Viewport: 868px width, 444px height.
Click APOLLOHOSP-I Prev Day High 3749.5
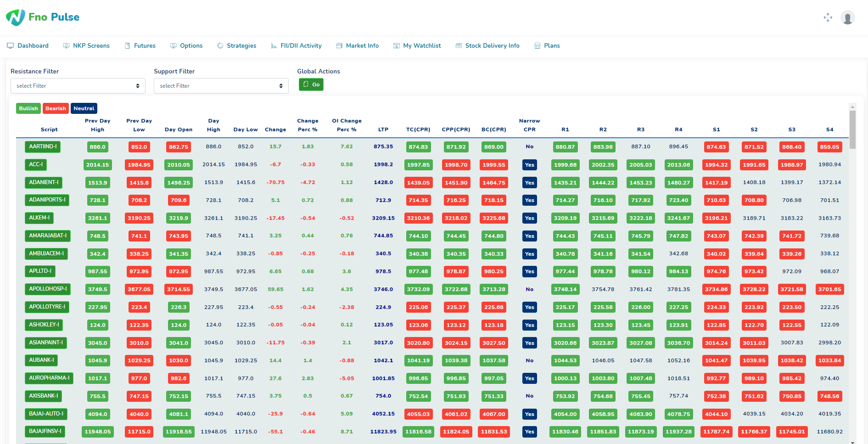(x=98, y=289)
